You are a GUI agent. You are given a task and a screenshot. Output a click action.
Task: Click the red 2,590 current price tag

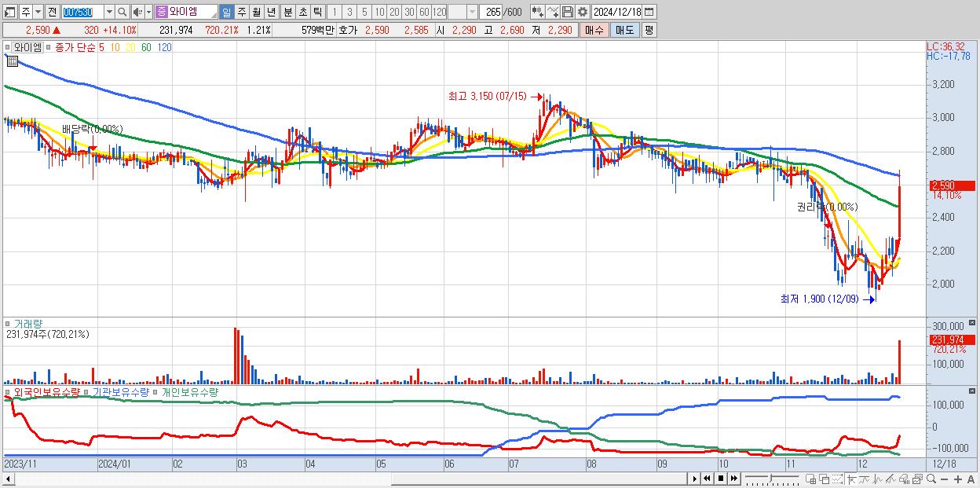pyautogui.click(x=951, y=185)
